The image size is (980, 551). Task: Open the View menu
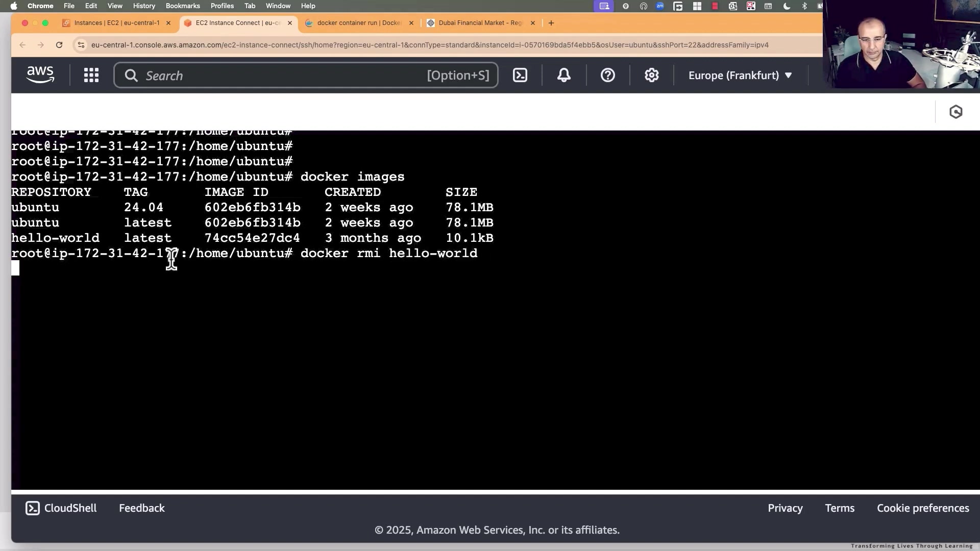click(115, 6)
